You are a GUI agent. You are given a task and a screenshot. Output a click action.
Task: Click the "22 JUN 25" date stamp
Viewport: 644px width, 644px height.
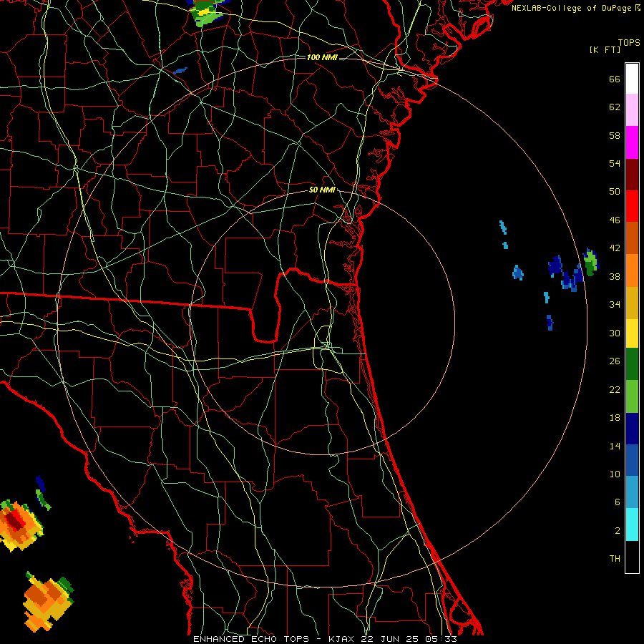[390, 639]
